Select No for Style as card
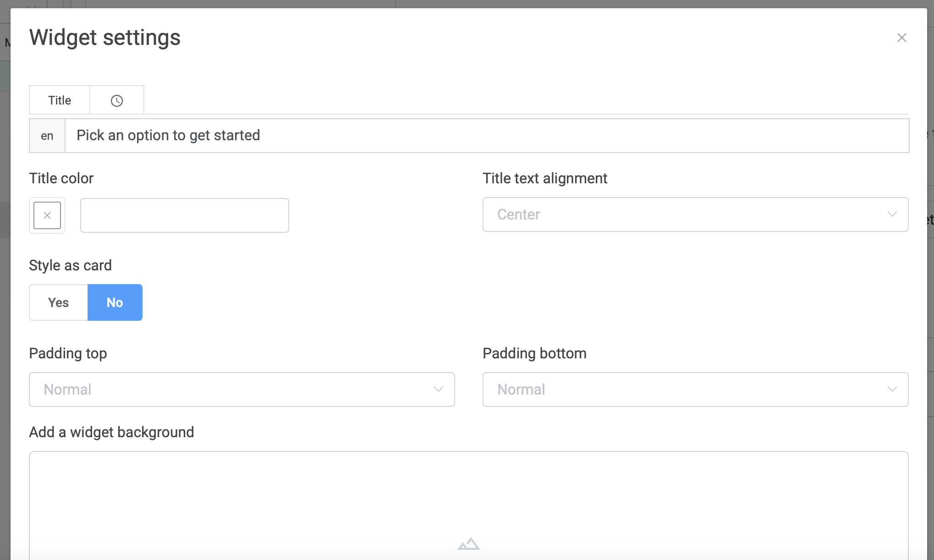This screenshot has height=560, width=934. [x=115, y=302]
